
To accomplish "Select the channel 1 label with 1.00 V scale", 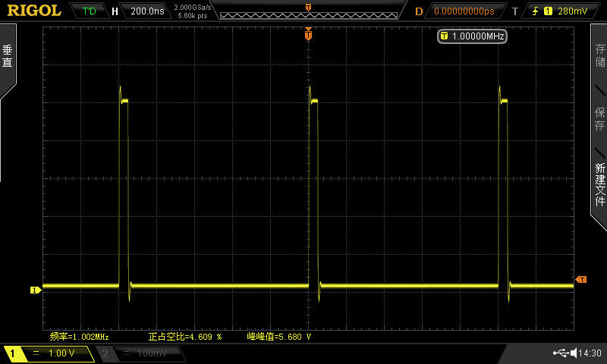I will [49, 353].
